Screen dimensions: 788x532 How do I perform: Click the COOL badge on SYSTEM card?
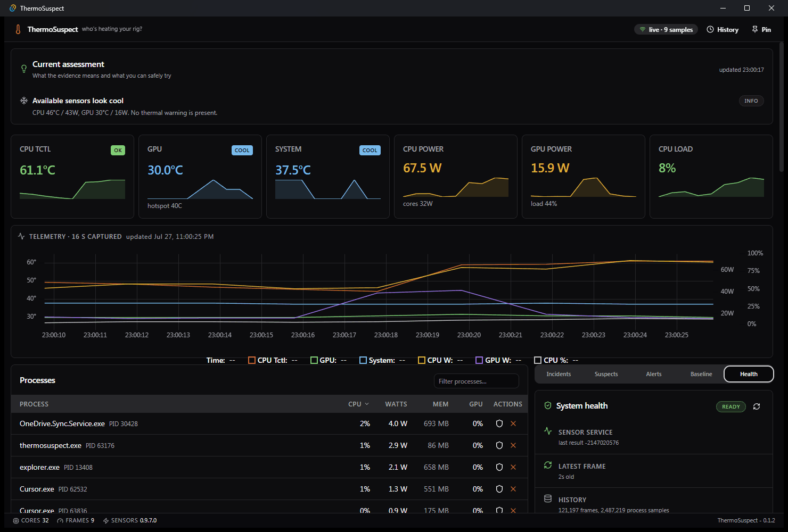(x=370, y=150)
